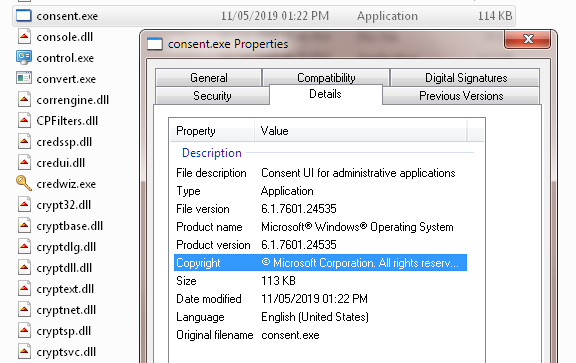Viewport: 576px width, 363px height.
Task: Click the value 'English (United States)'
Action: tap(315, 317)
